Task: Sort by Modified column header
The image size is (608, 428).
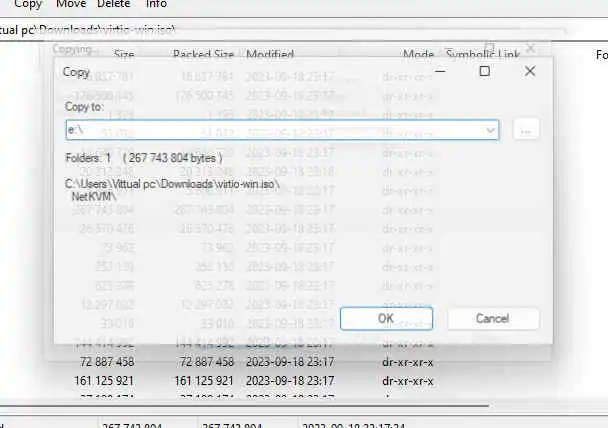Action: point(270,54)
